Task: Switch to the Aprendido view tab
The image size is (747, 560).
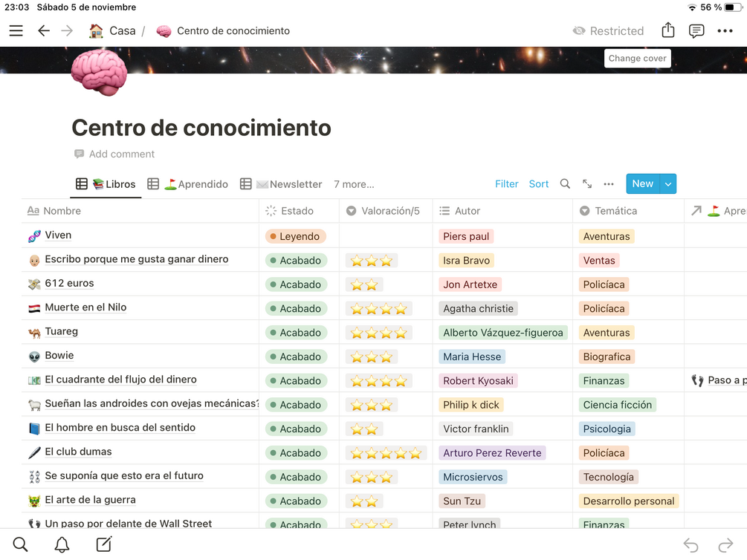Action: [188, 184]
